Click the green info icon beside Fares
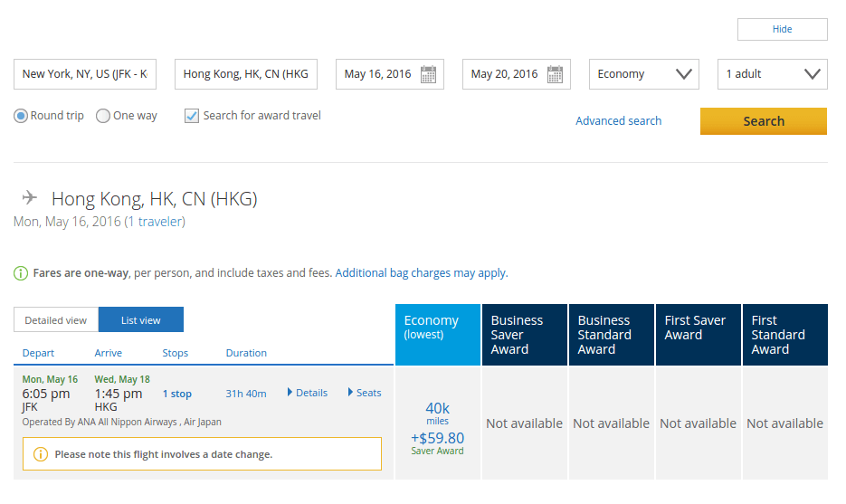This screenshot has width=846, height=504. tap(21, 273)
